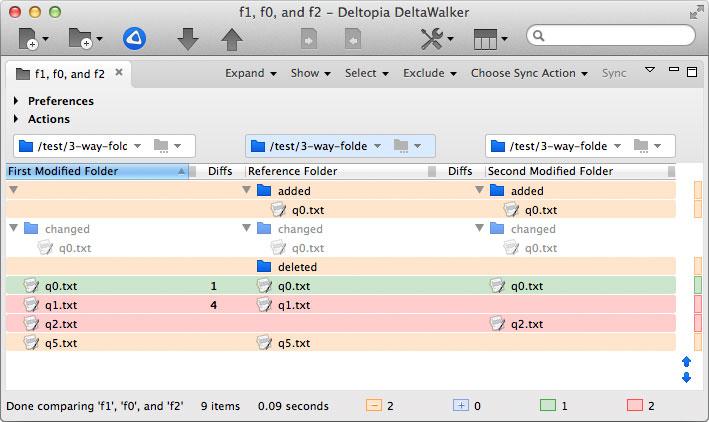
Task: Open dropdown arrow beside new folder comparison icon
Action: point(99,39)
